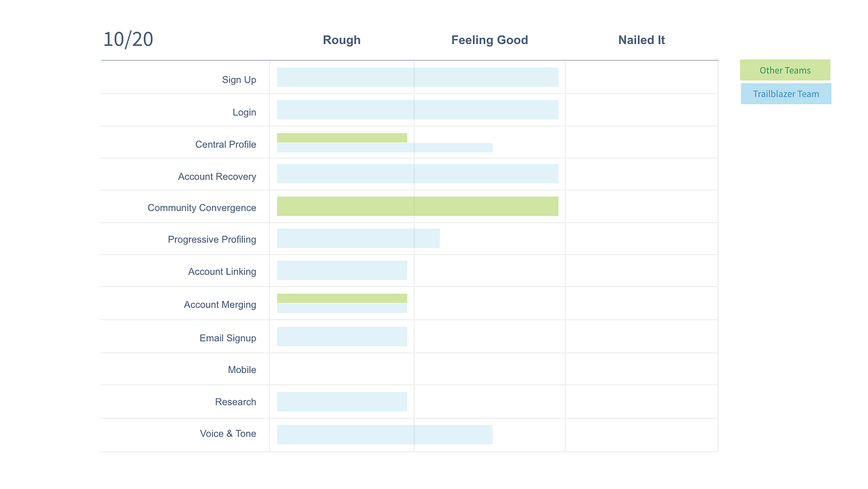Screen dimensions: 868x489
Task: Click the blue Research progress bar
Action: coord(342,402)
